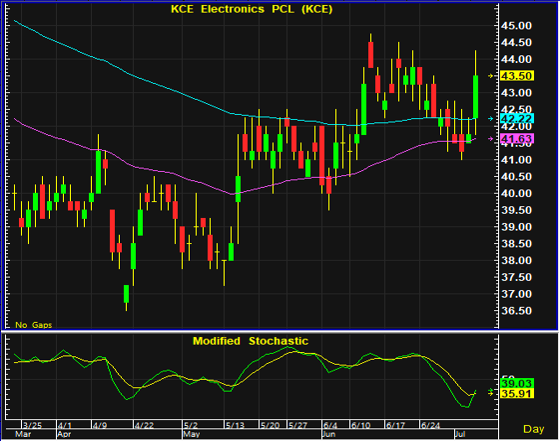The width and height of the screenshot is (560, 441).
Task: Click the 39.00 price axis label
Action: [516, 227]
